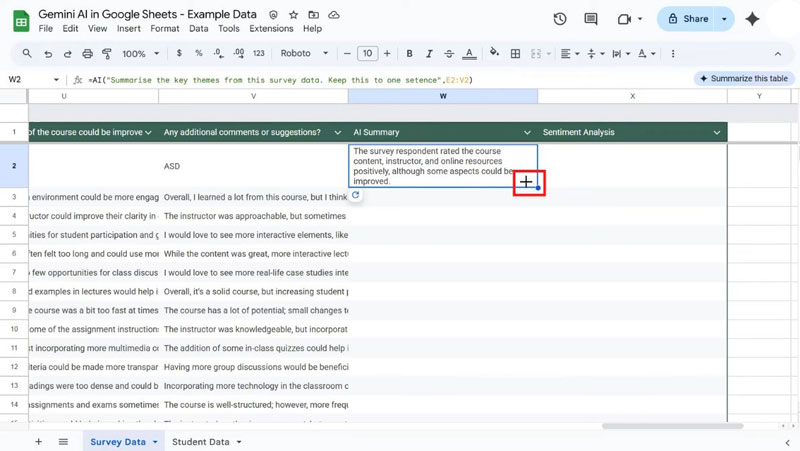Toggle strikethrough formatting
Image resolution: width=800 pixels, height=451 pixels.
447,53
